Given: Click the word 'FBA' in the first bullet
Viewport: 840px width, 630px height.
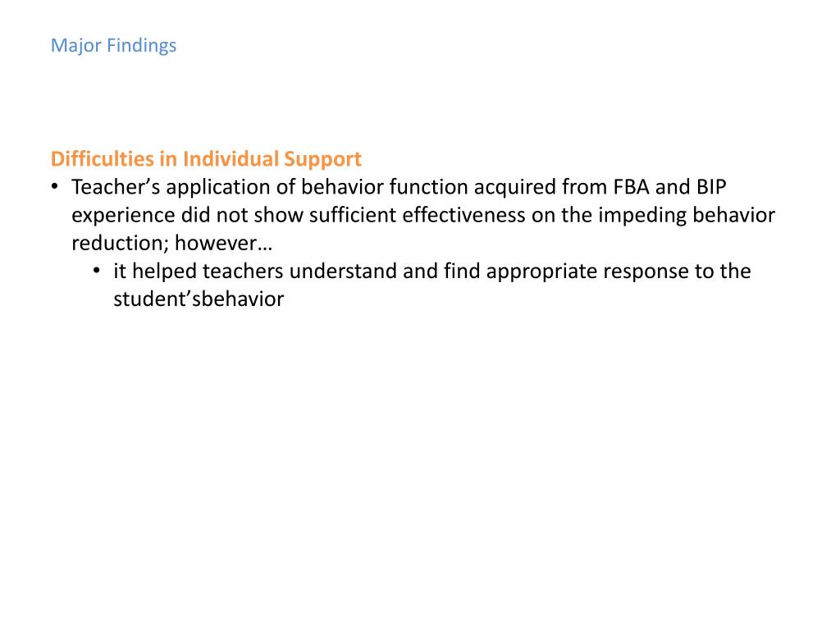Looking at the screenshot, I should pyautogui.click(x=631, y=187).
